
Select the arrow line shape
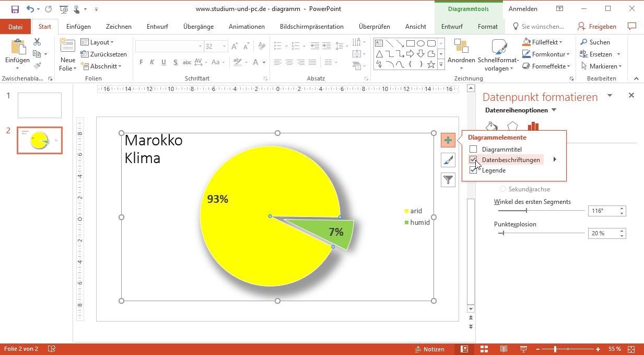400,43
